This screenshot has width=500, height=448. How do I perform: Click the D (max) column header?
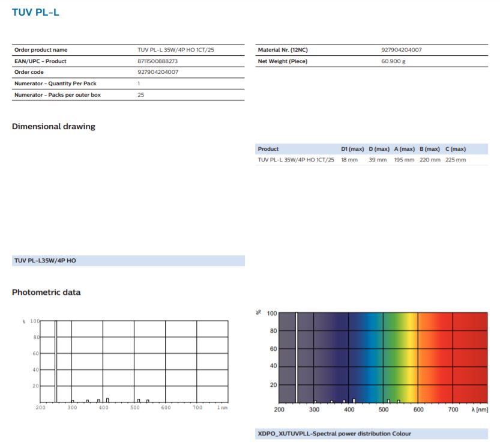(379, 149)
